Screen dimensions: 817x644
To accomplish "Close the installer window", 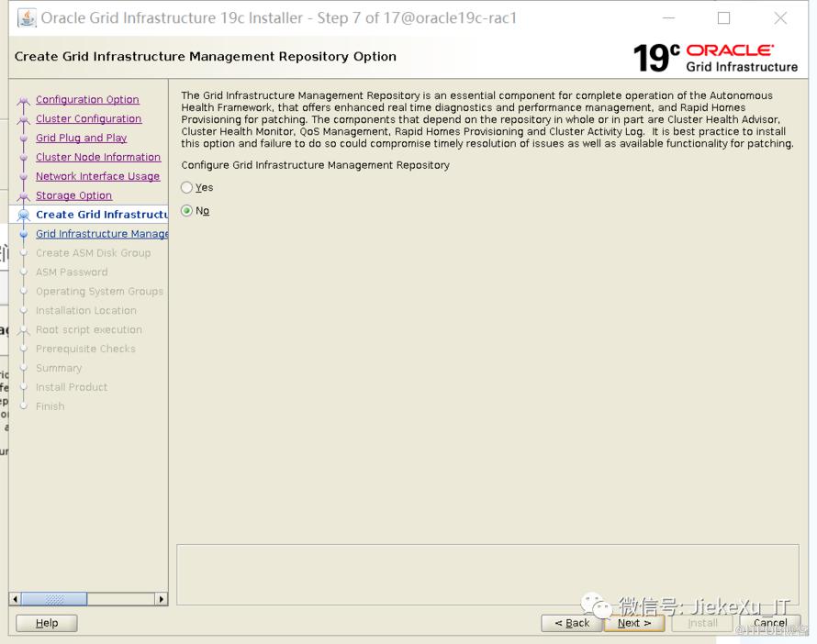I will 780,18.
